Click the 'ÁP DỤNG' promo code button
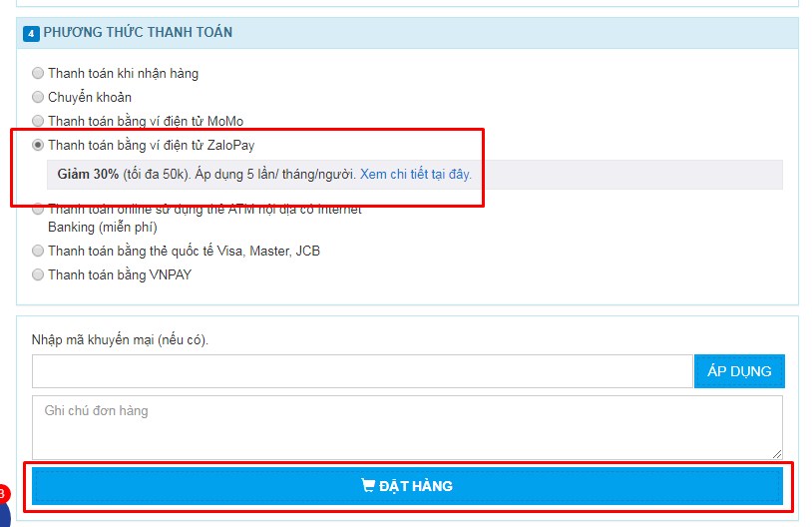 (x=739, y=371)
